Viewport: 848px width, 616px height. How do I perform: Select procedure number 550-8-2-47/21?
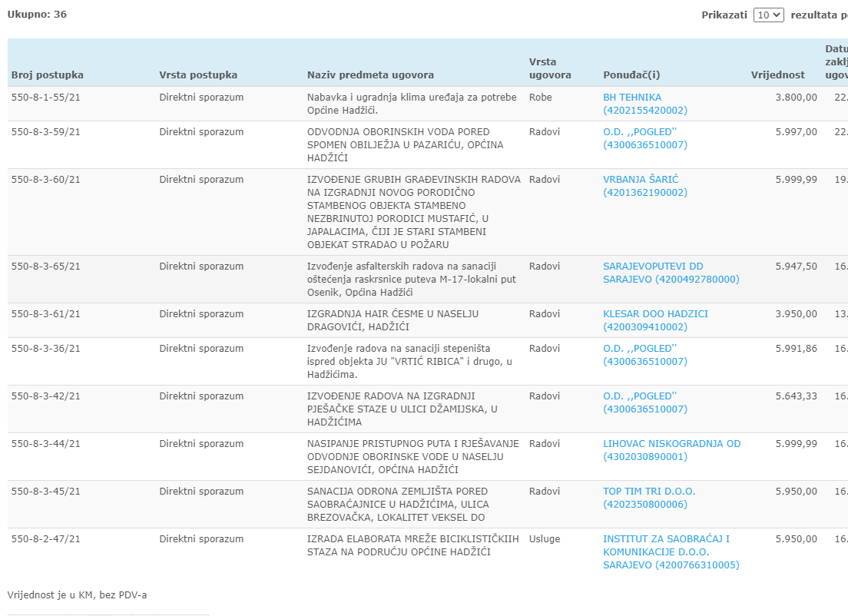click(x=45, y=538)
